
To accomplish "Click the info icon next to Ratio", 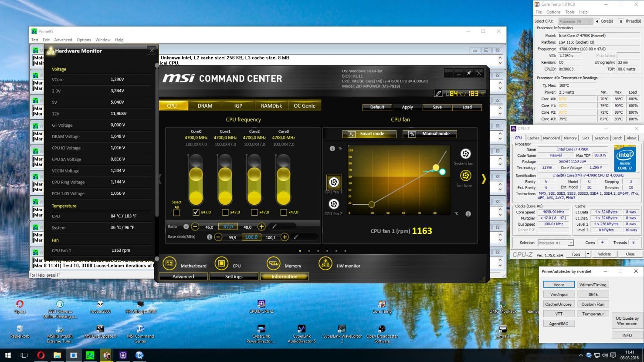I will 186,227.
